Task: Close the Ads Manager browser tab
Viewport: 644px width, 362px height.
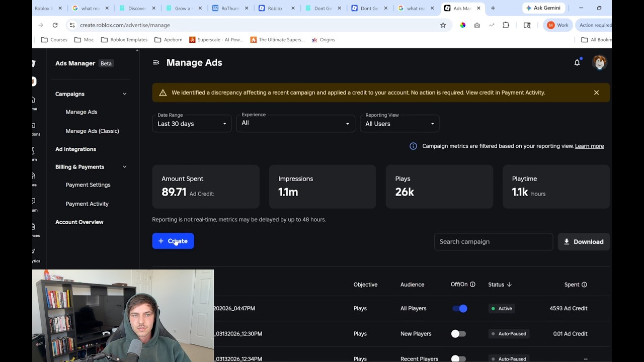Action: (x=478, y=8)
